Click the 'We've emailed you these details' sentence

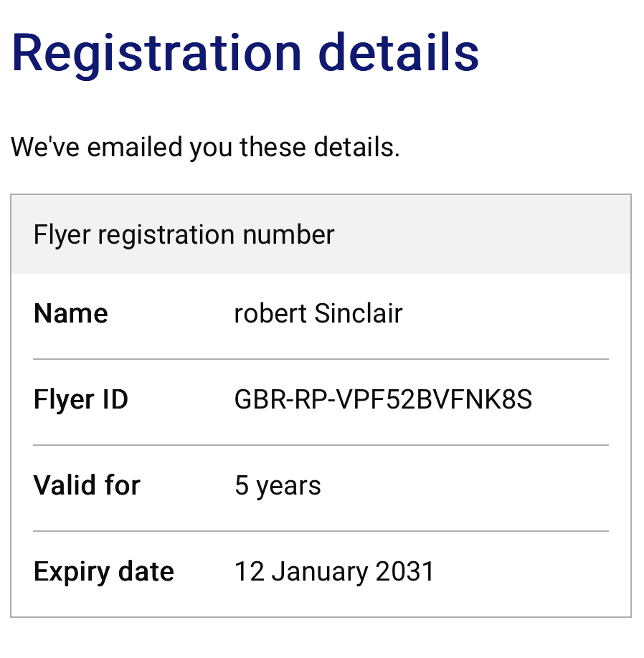click(x=205, y=148)
